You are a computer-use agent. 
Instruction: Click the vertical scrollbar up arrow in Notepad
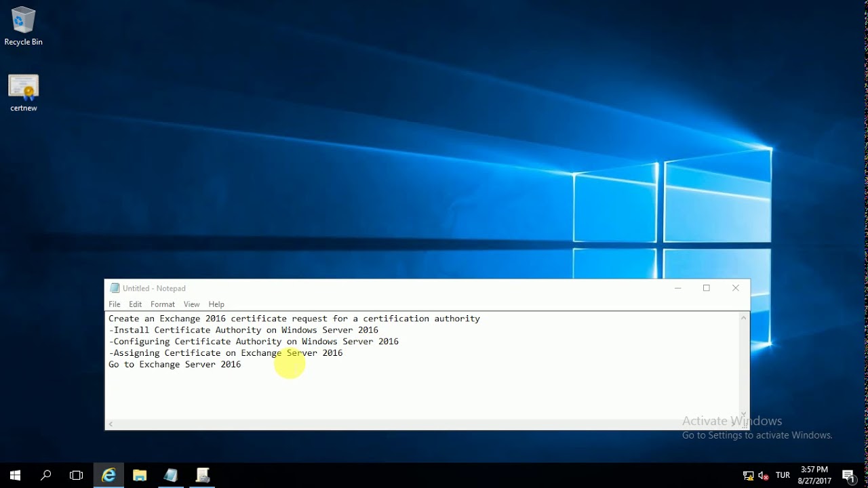pyautogui.click(x=744, y=317)
